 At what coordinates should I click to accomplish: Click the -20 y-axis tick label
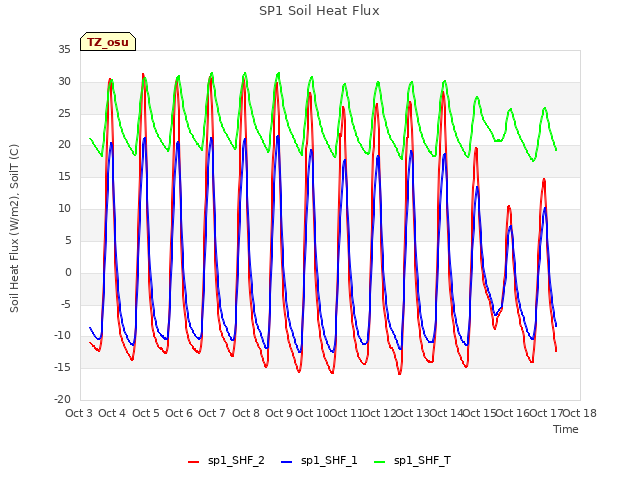(x=62, y=400)
